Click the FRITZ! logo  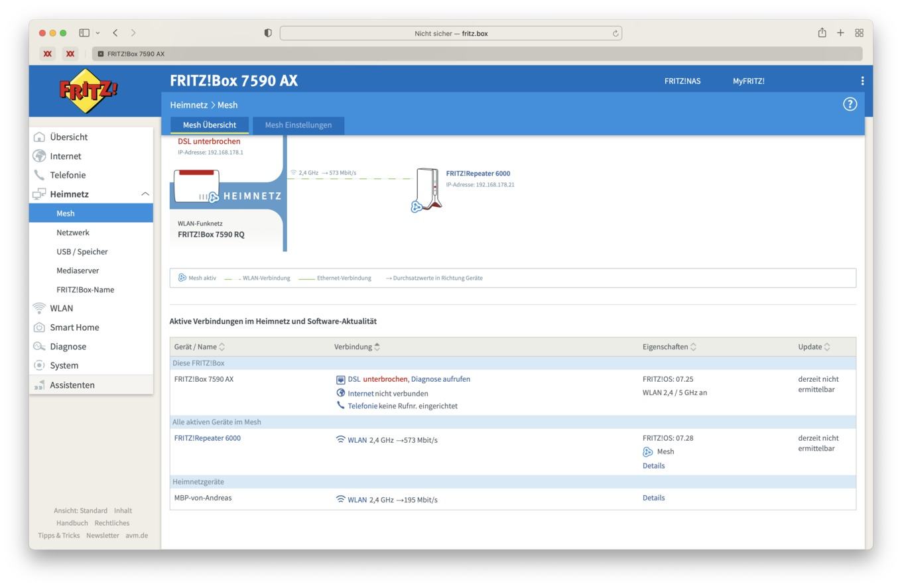(88, 91)
